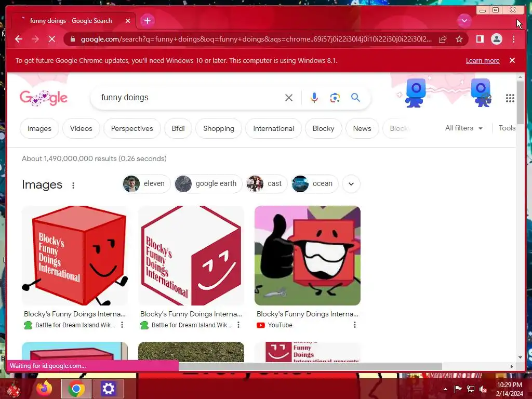Dismiss the Windows update notice bar
This screenshot has height=399, width=532.
pos(512,60)
